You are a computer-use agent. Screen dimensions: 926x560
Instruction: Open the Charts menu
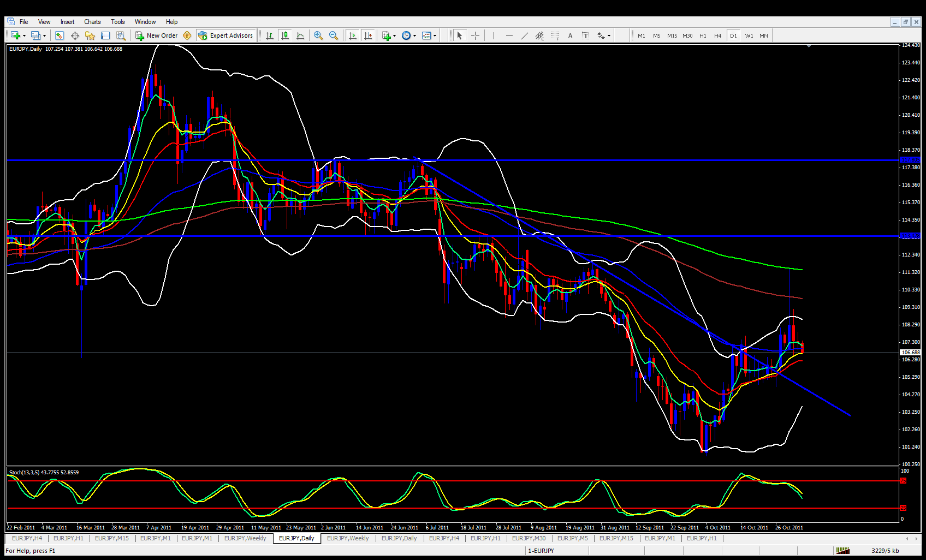point(92,22)
